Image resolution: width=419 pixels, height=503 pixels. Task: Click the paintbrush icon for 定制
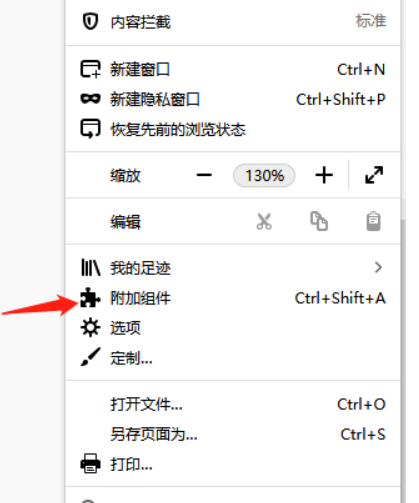[x=90, y=357]
